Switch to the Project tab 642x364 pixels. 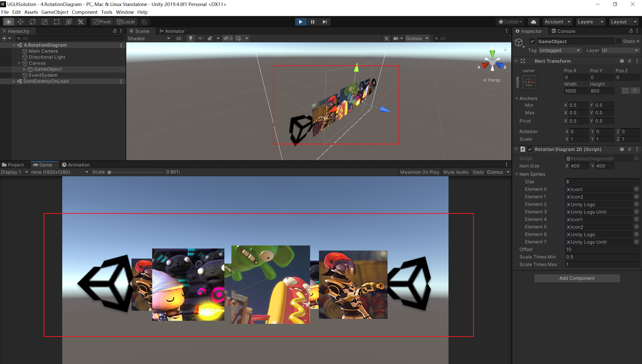[x=13, y=165]
